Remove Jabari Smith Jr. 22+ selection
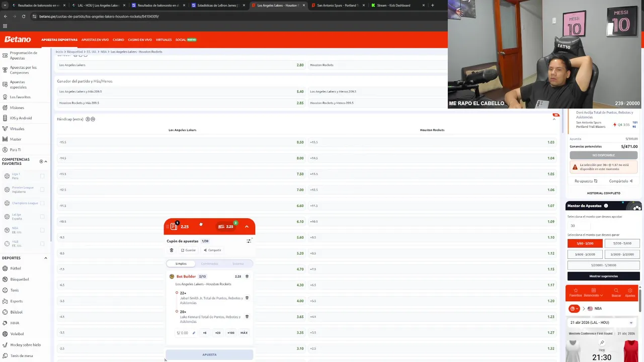The image size is (644, 362). click(247, 298)
